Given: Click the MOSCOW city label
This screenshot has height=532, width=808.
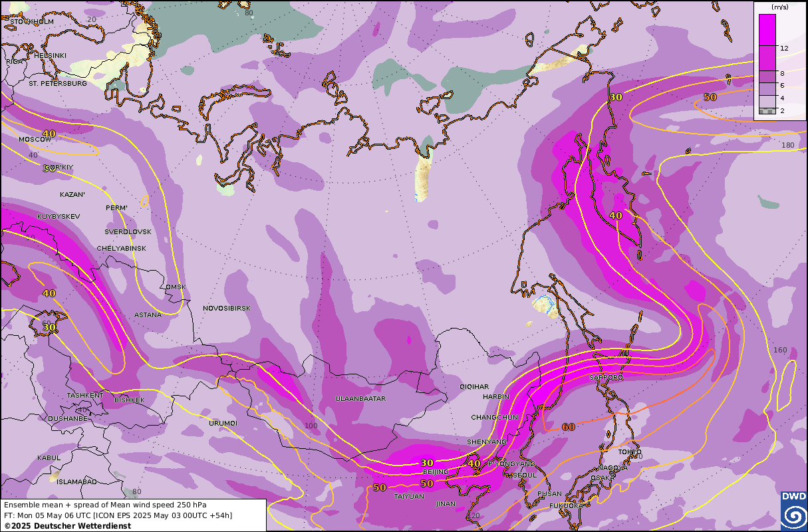Looking at the screenshot, I should tap(35, 140).
